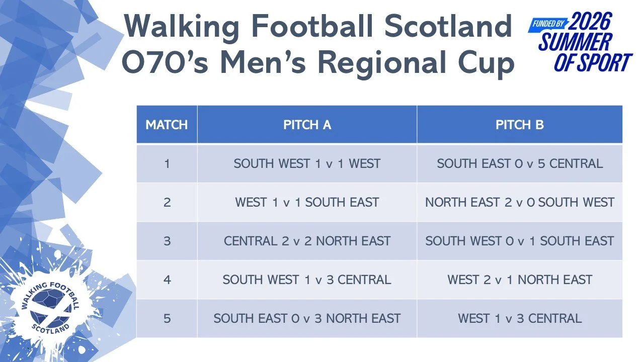
Task: Click the South West 1 v 3 Central result
Action: [x=307, y=280]
